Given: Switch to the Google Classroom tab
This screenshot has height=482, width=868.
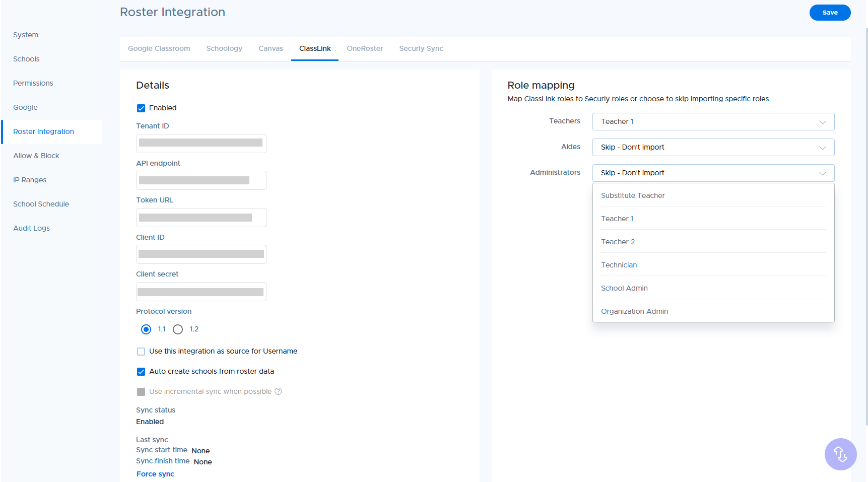Looking at the screenshot, I should pyautogui.click(x=159, y=48).
